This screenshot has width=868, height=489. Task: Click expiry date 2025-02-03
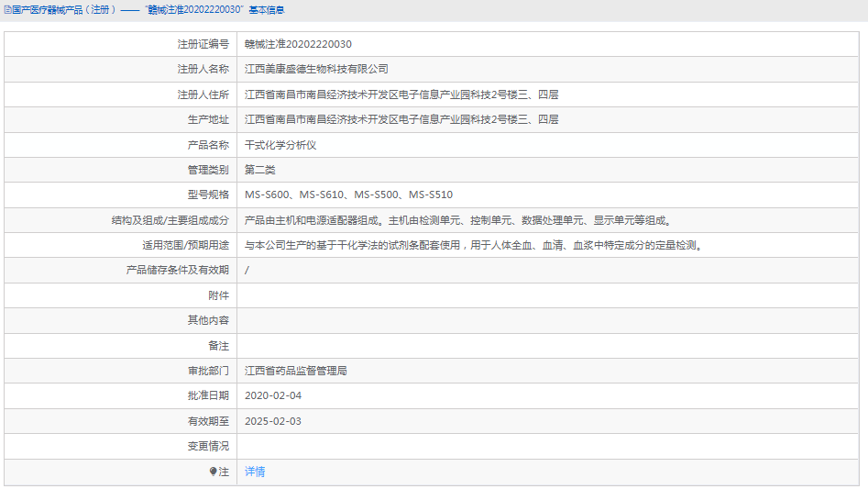(x=273, y=421)
